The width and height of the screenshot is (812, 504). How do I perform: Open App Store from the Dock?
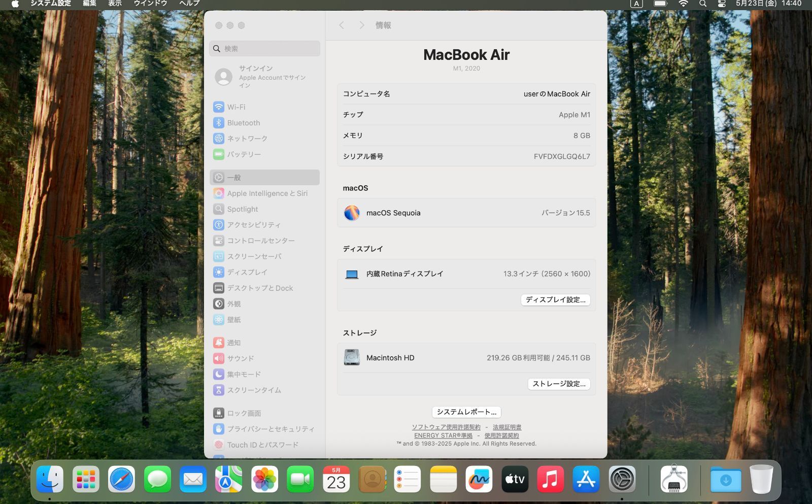pyautogui.click(x=586, y=479)
